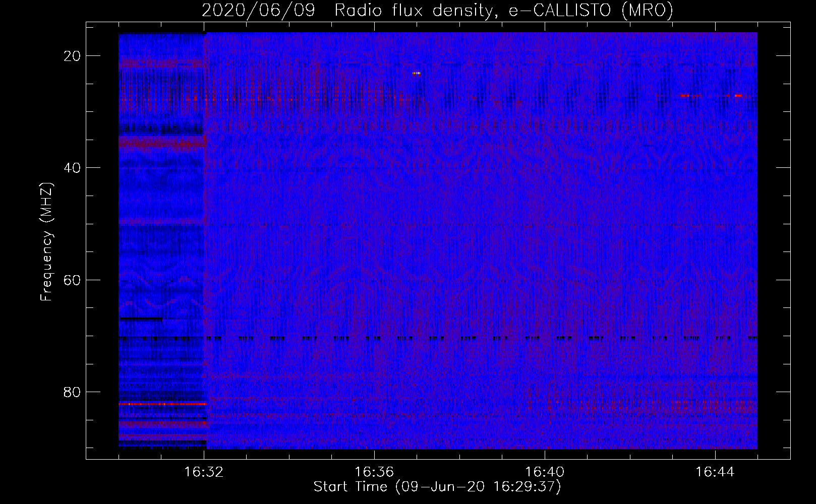Screen dimensions: 816x504
Task: Click the small bright white-yellow burst near 23 MHz
Action: point(416,74)
